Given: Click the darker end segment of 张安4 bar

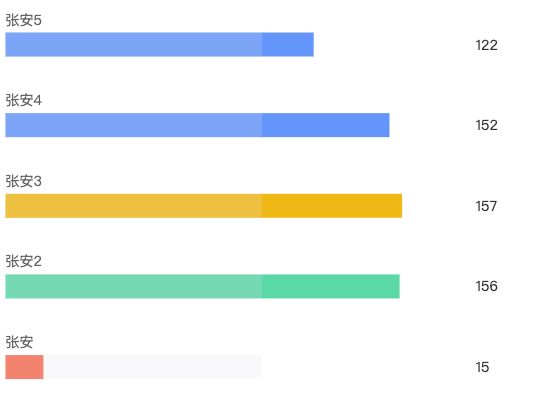Looking at the screenshot, I should click(x=326, y=125).
